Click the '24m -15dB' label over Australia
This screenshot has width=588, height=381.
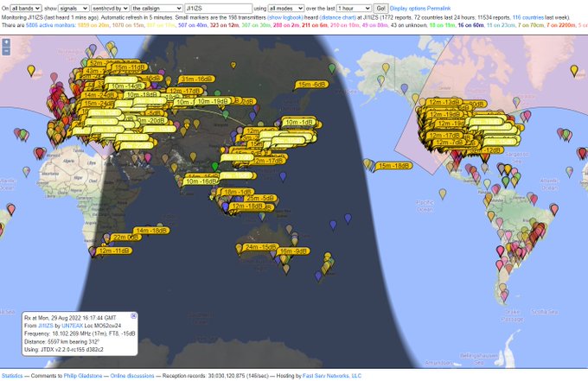[x=260, y=247]
